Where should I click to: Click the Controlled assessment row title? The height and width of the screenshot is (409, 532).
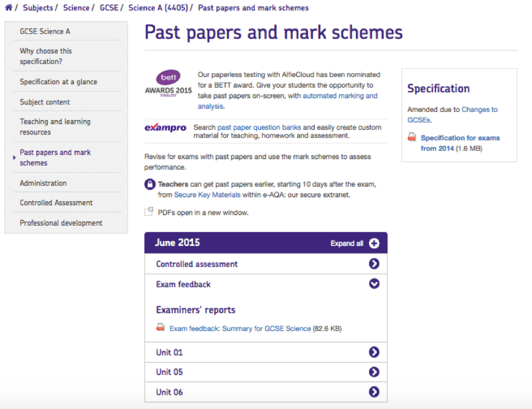pyautogui.click(x=197, y=264)
